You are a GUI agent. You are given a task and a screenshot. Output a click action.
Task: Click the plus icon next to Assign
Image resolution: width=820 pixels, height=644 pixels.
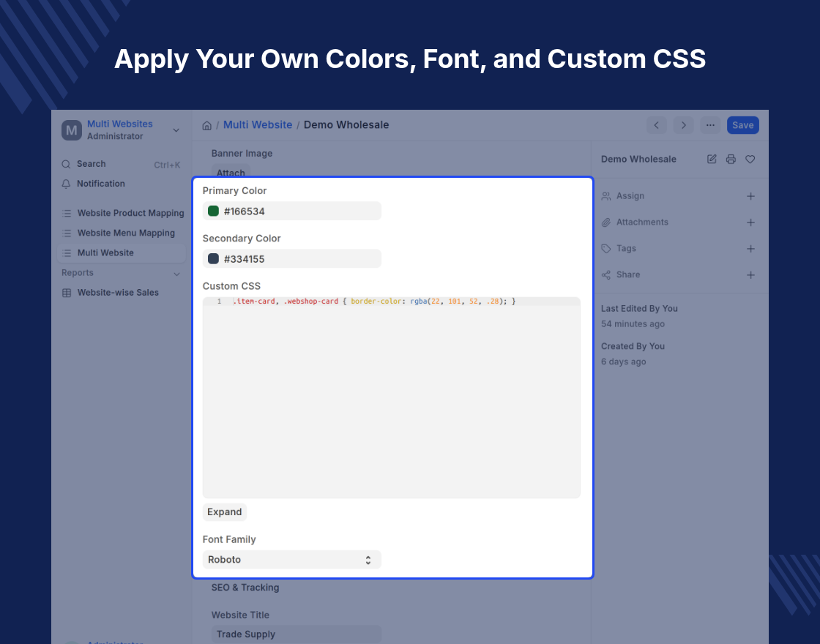pos(750,196)
